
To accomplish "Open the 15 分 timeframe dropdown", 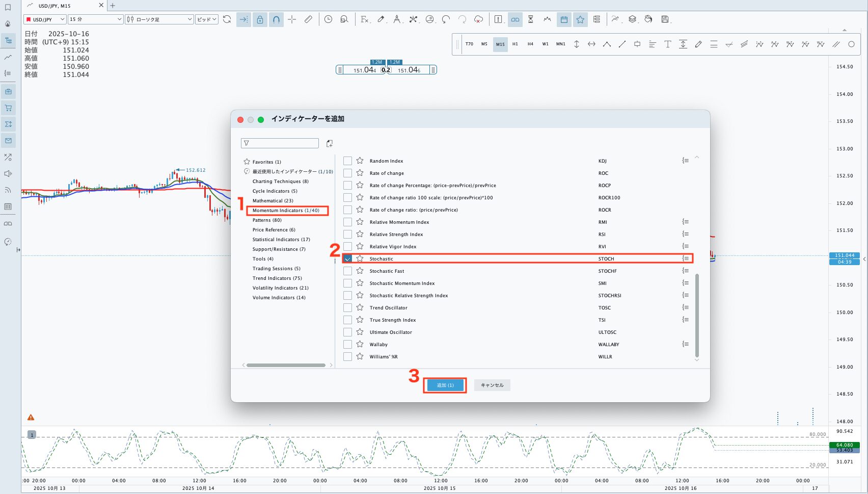I will 96,19.
